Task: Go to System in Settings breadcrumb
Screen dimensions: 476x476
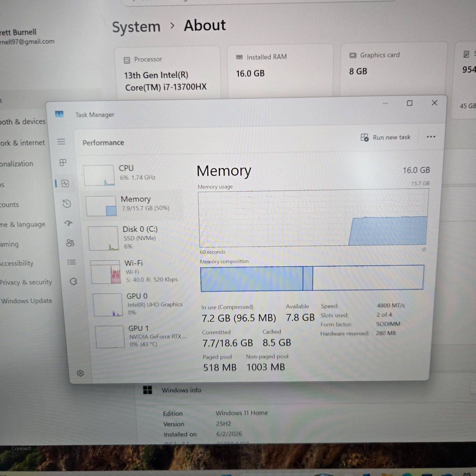Action: click(x=136, y=27)
